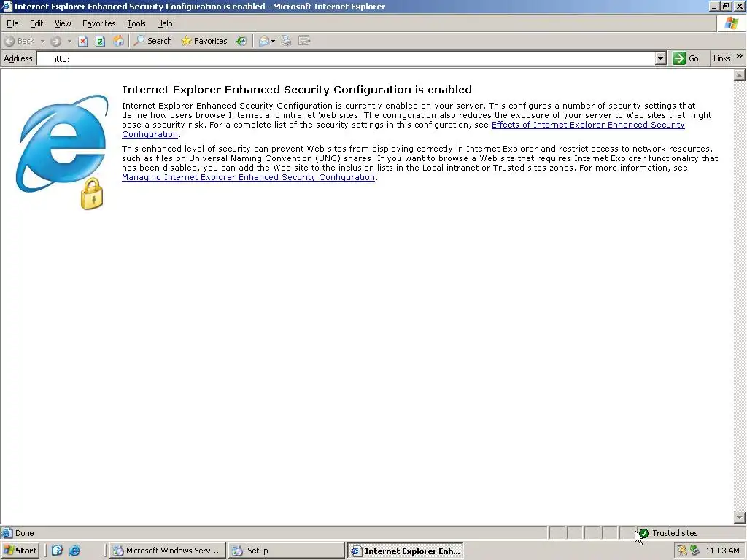Refresh the page using the Refresh icon

click(100, 41)
